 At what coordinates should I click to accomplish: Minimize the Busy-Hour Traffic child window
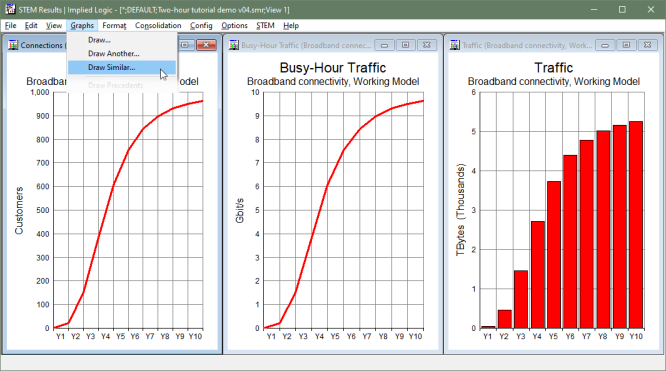[x=384, y=45]
